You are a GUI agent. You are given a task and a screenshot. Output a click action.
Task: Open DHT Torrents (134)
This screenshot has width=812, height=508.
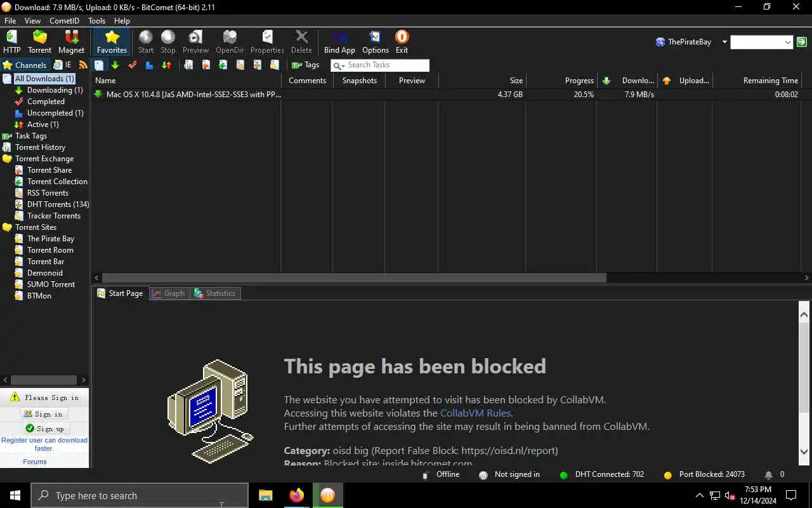(58, 204)
